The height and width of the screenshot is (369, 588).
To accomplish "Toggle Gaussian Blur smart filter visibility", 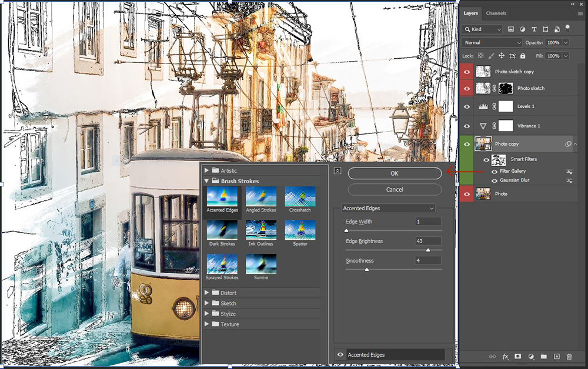I will click(495, 180).
